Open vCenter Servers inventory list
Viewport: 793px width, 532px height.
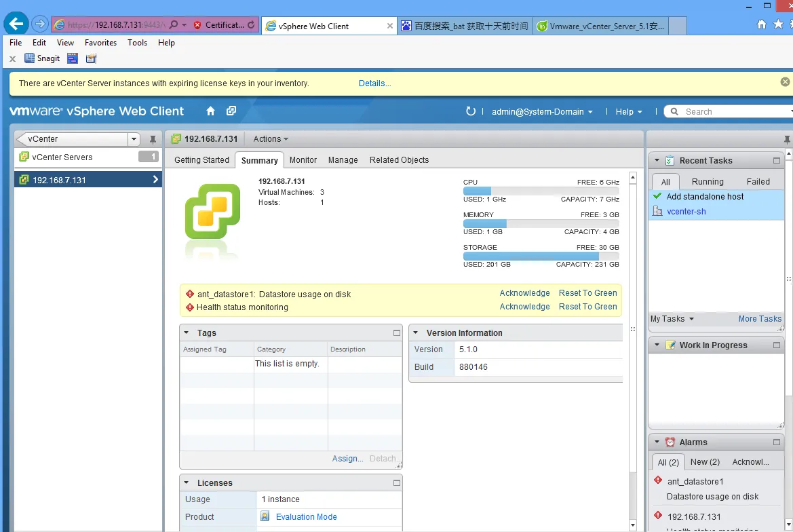(88, 157)
